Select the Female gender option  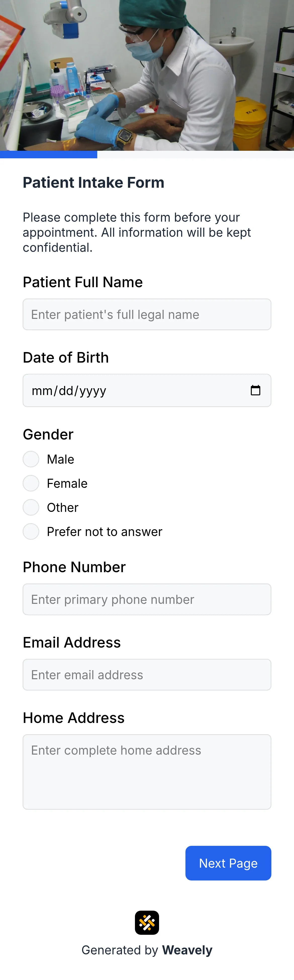[31, 483]
